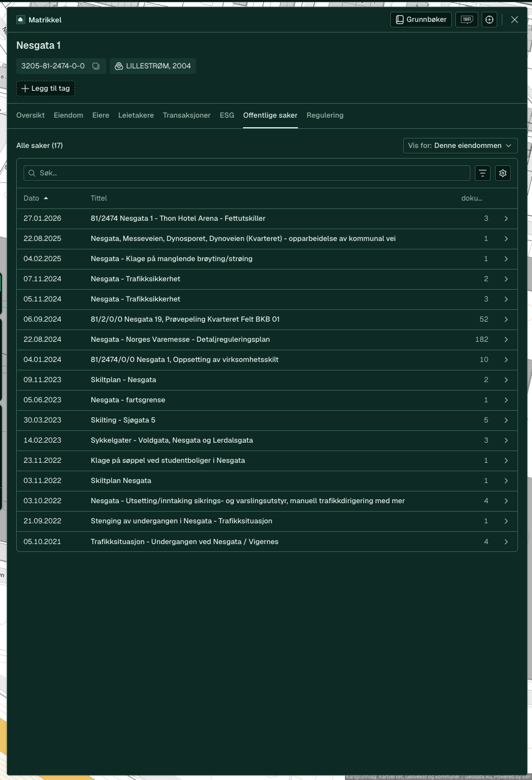Click the Matrikkel house icon in header
This screenshot has width=532, height=780.
21,20
